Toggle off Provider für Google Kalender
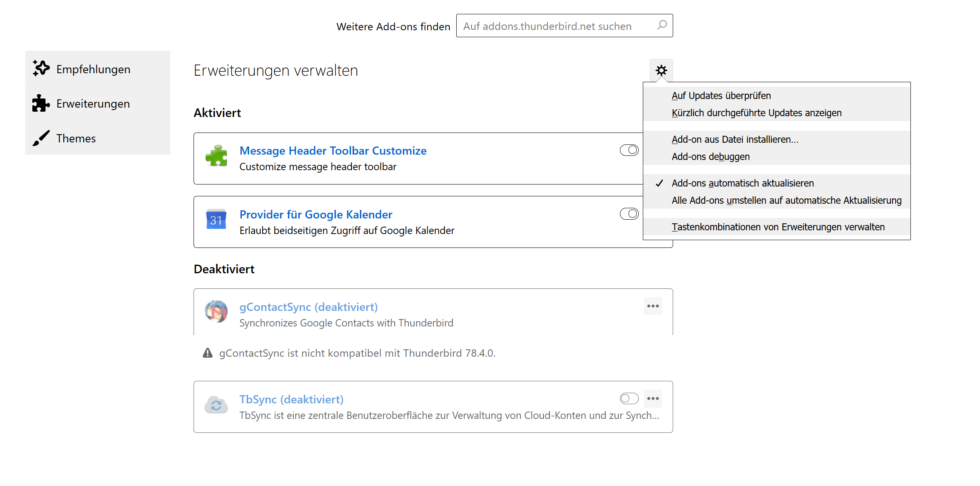The height and width of the screenshot is (486, 980). click(x=629, y=214)
